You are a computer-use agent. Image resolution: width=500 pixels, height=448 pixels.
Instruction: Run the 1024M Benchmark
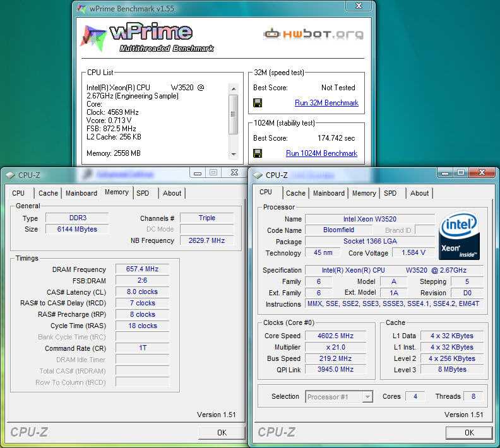click(321, 153)
